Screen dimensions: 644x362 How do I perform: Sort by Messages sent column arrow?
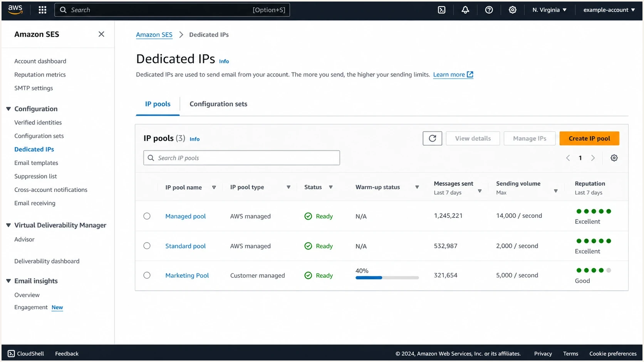pos(480,191)
